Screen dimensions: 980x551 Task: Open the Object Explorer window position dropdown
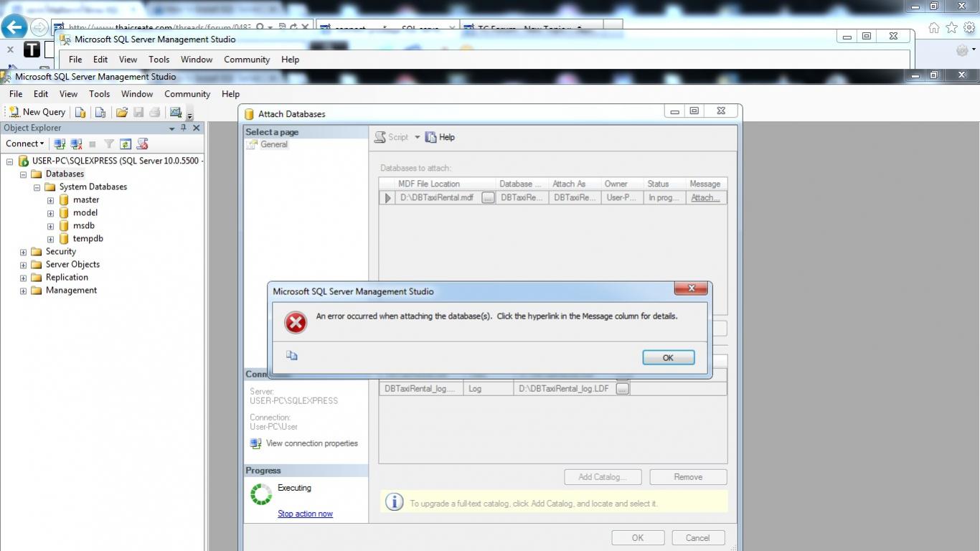172,128
